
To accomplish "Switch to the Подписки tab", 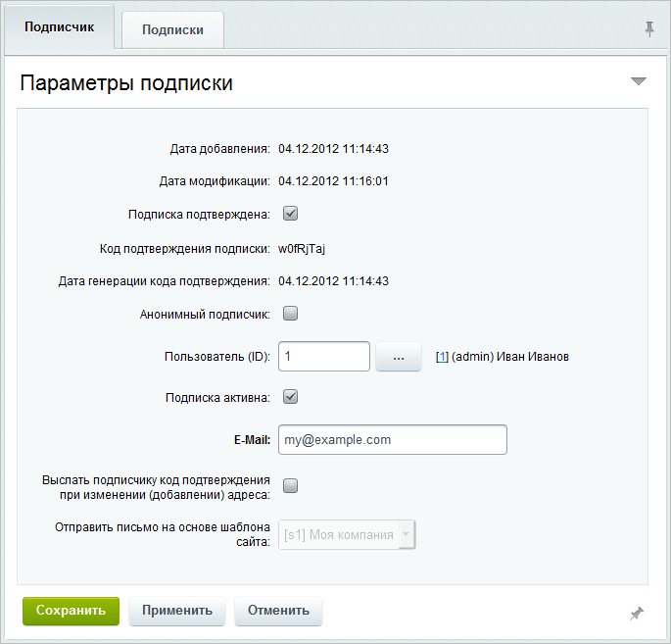I will [x=172, y=29].
